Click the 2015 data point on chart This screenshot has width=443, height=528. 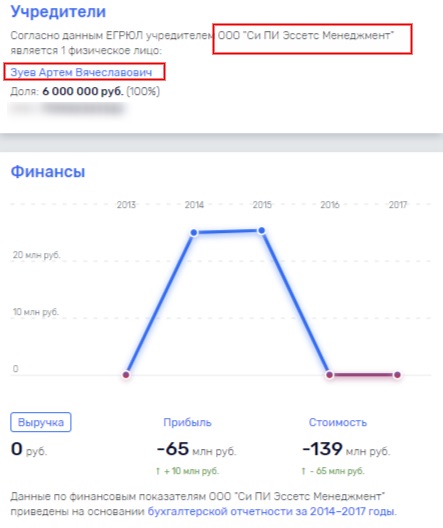click(x=262, y=231)
